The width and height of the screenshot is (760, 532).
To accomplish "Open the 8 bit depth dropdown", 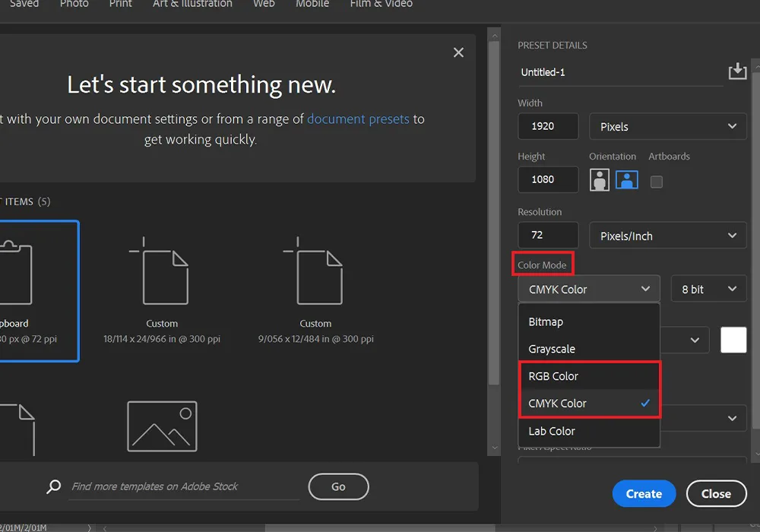I will tap(708, 290).
